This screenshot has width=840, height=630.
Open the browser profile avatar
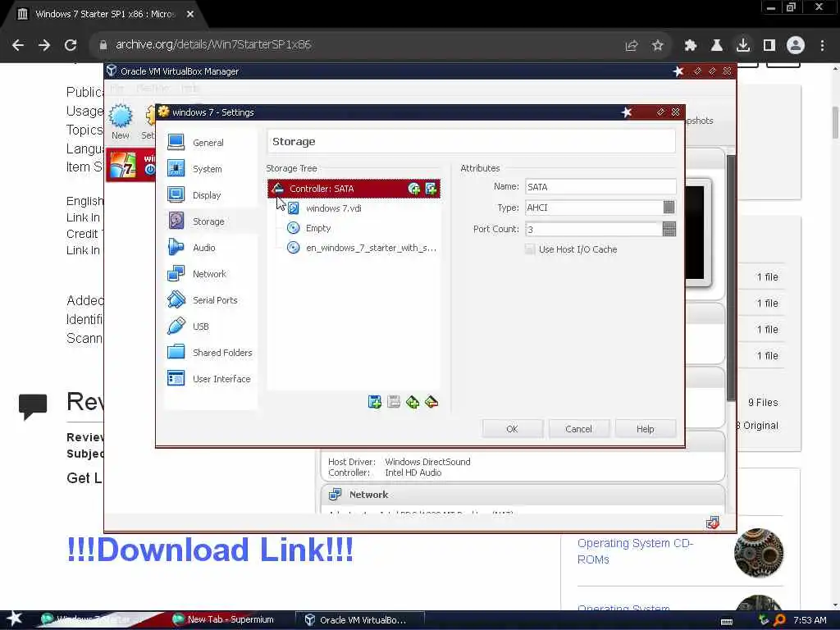796,45
